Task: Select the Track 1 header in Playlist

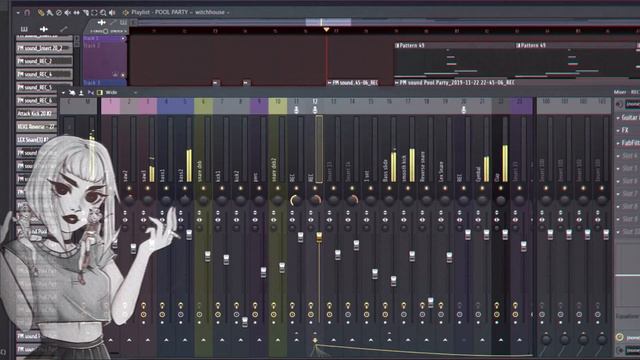Action: [104, 38]
